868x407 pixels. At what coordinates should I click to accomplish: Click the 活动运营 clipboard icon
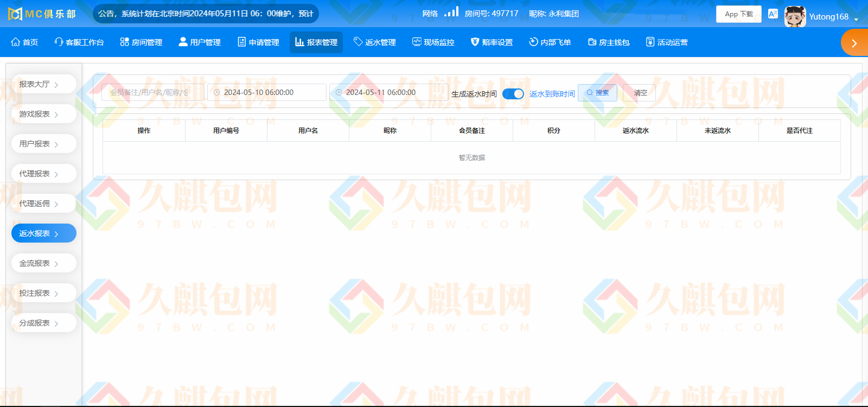(x=650, y=42)
